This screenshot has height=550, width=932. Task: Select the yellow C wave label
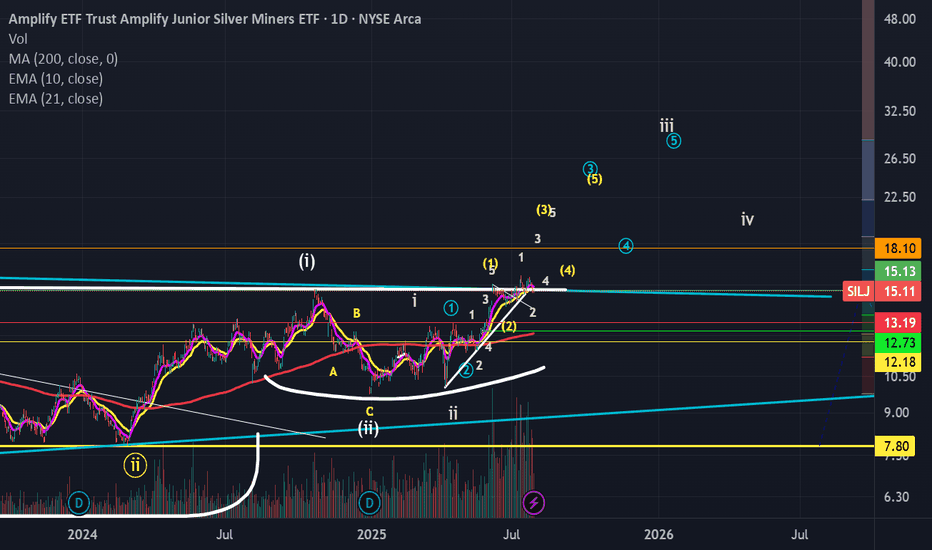(x=370, y=411)
